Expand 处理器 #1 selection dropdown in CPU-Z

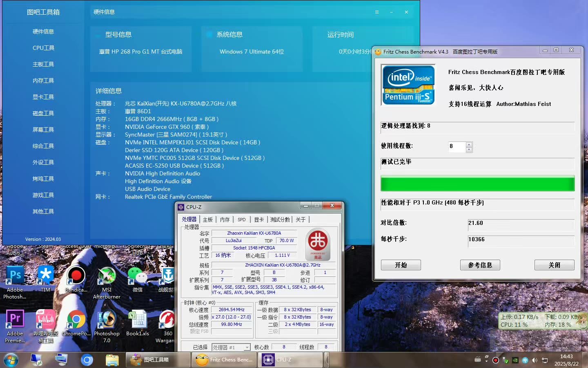247,347
